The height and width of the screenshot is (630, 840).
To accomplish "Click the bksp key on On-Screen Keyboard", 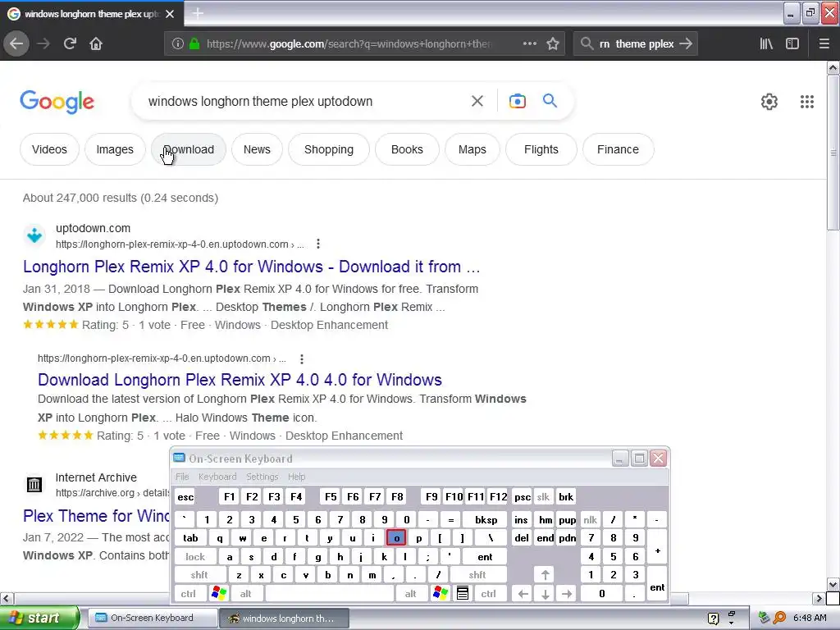I will click(486, 519).
